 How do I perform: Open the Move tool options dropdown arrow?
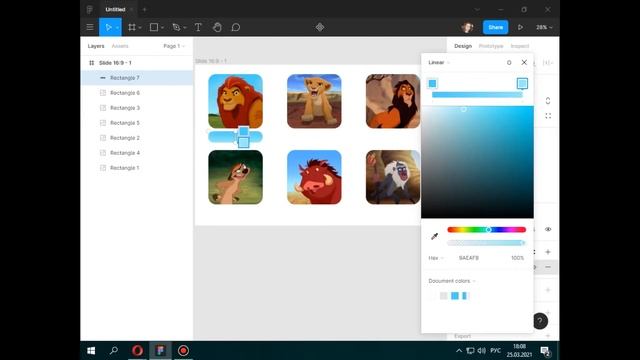click(117, 28)
